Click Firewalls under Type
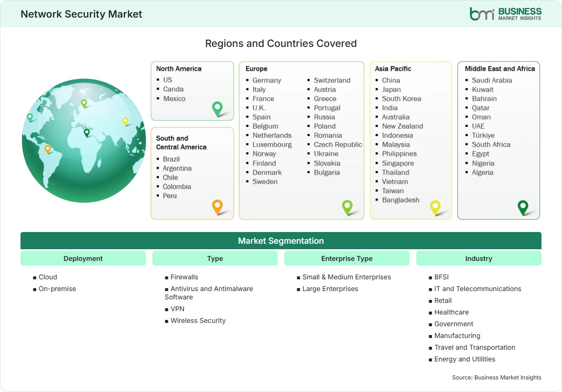 [x=184, y=277]
